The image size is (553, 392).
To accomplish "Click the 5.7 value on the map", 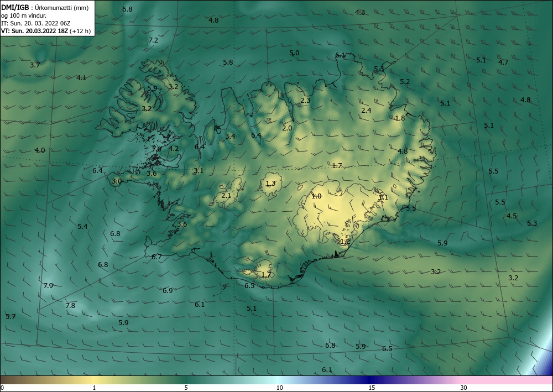I will tap(11, 317).
